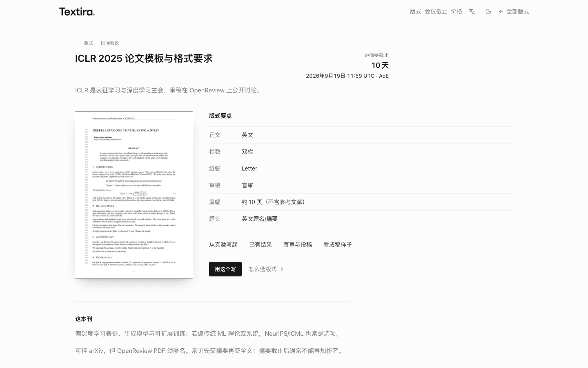Go back to 全部版式
Screen dimensions: 588x368
[514, 11]
